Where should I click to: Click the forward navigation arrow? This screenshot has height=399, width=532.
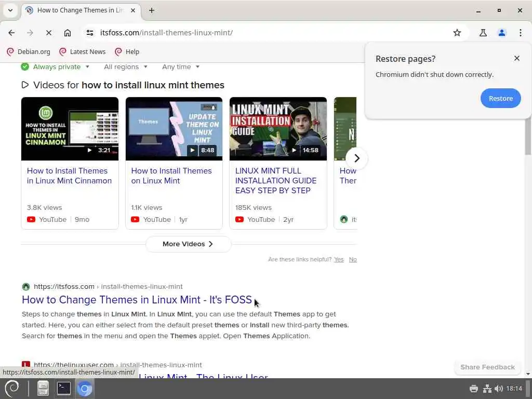click(30, 33)
